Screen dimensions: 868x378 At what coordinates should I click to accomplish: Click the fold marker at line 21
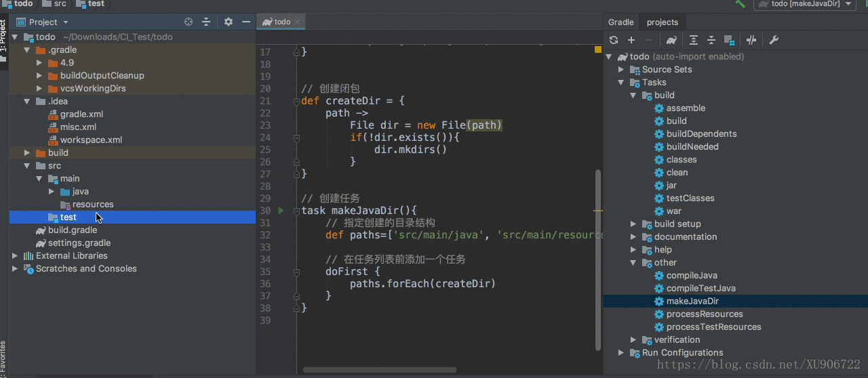tap(296, 101)
